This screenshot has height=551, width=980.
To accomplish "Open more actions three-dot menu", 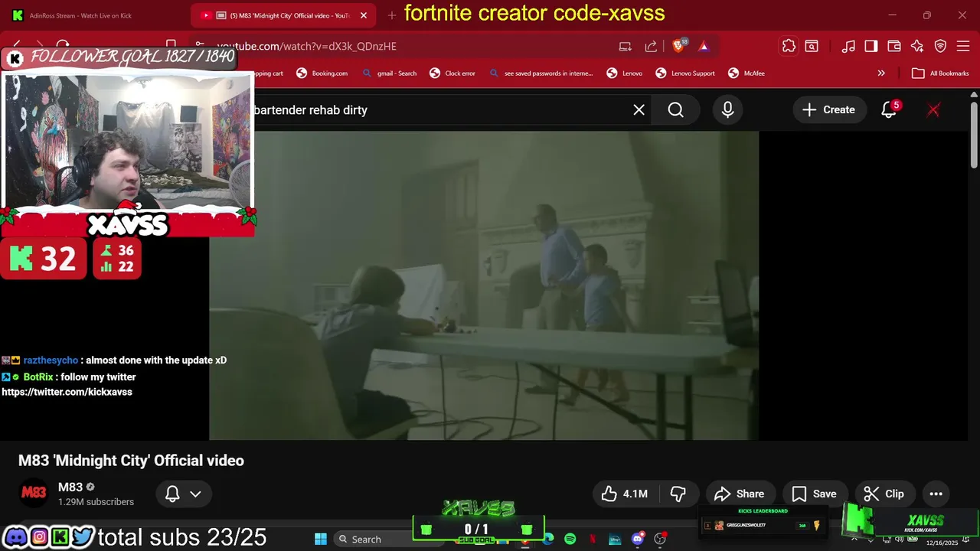I will pyautogui.click(x=936, y=494).
